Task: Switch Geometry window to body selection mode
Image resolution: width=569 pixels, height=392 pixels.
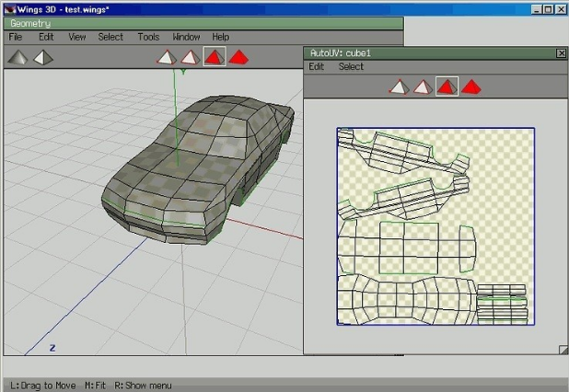Action: (238, 57)
